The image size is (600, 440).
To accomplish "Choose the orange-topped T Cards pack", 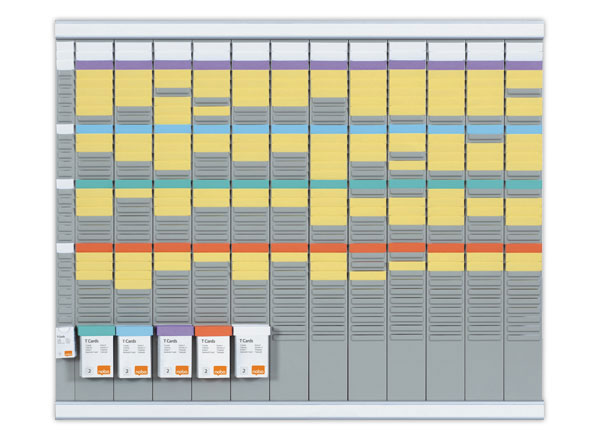I will point(212,353).
